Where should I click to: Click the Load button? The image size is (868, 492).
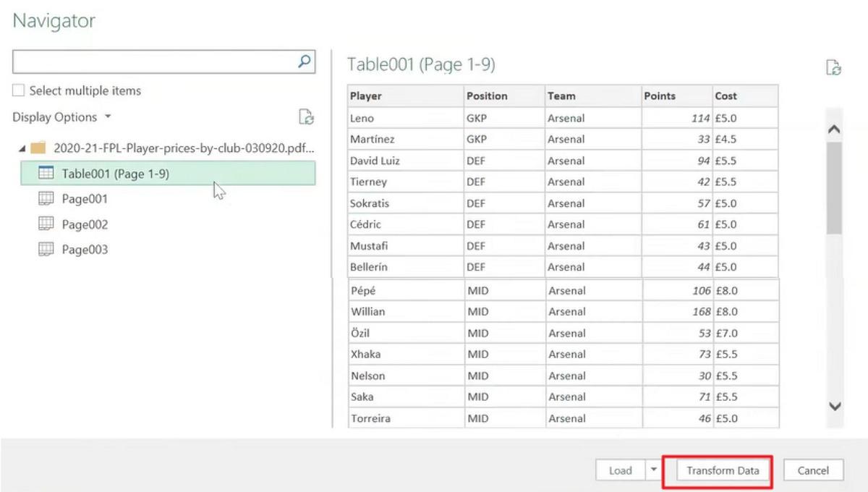click(620, 470)
